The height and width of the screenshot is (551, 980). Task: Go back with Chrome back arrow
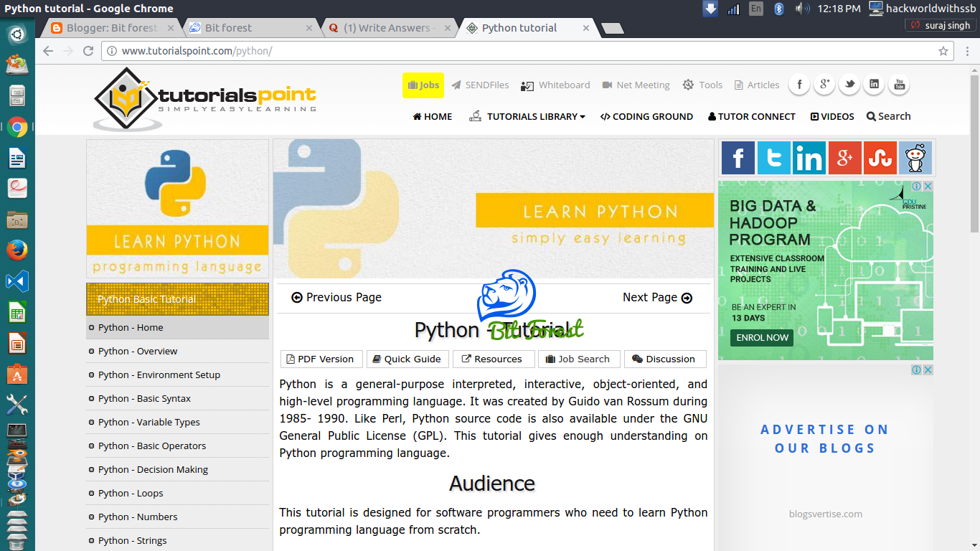pos(48,51)
